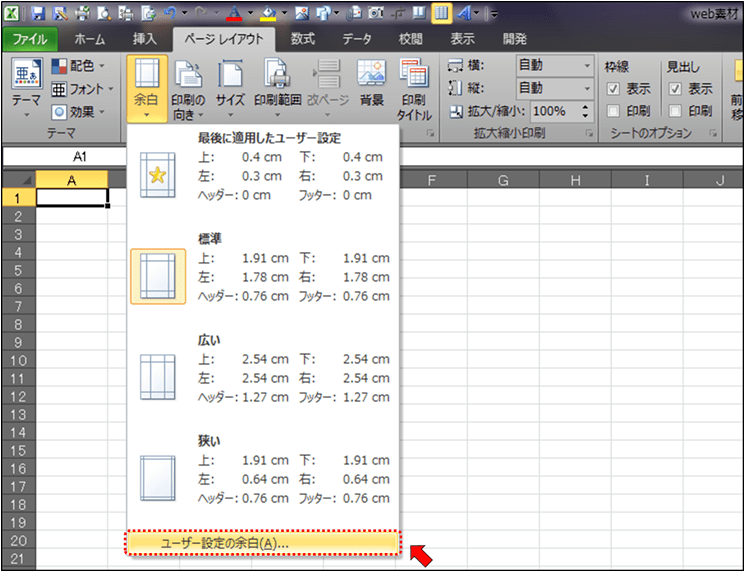Select row 21 header

[19, 559]
